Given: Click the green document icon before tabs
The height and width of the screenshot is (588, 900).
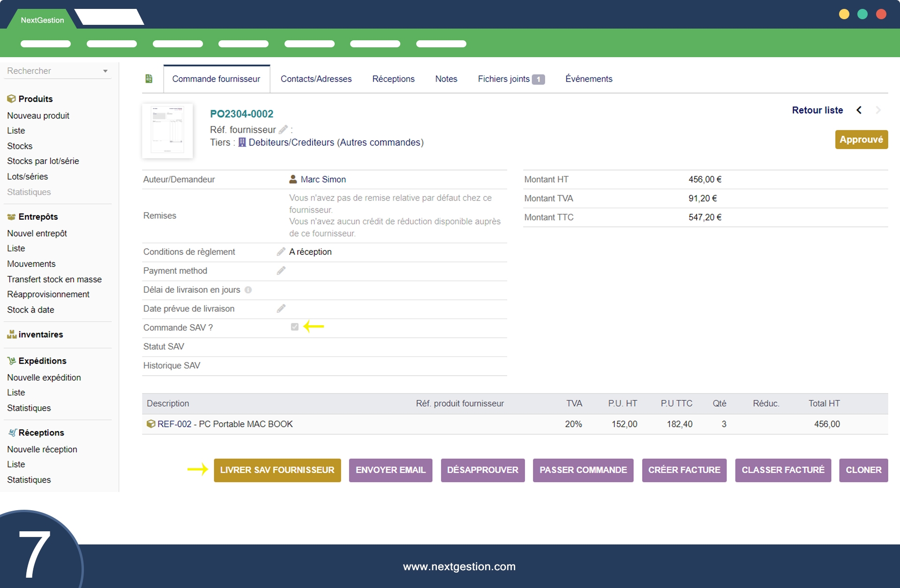Looking at the screenshot, I should (149, 79).
